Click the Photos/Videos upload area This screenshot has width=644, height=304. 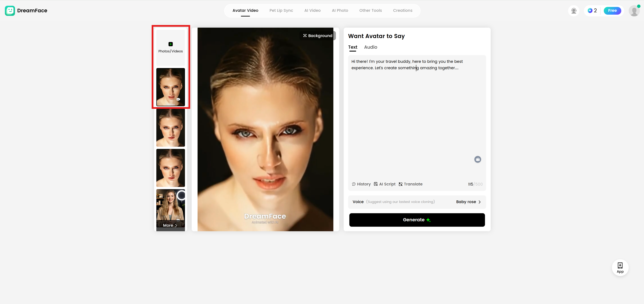tap(170, 47)
